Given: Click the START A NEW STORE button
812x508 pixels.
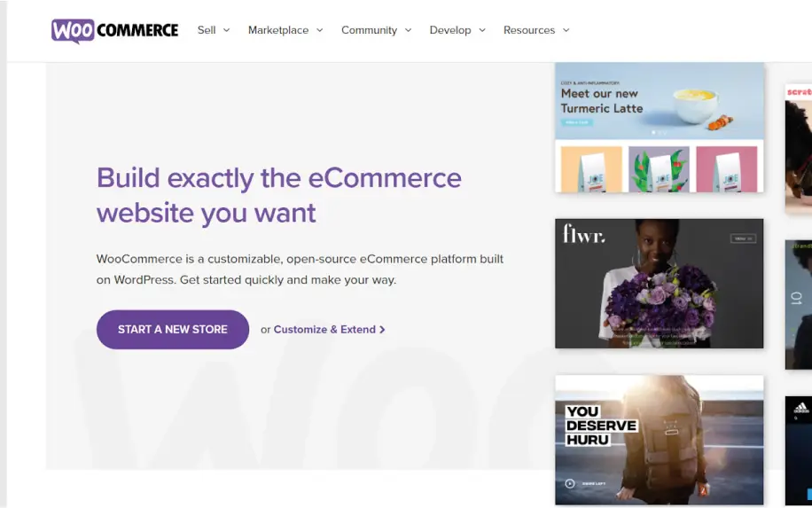Looking at the screenshot, I should point(173,329).
